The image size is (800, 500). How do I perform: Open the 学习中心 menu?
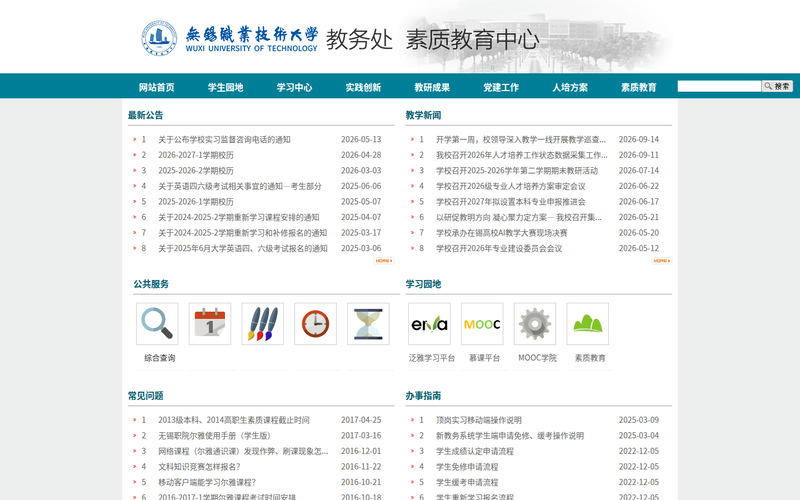[294, 87]
